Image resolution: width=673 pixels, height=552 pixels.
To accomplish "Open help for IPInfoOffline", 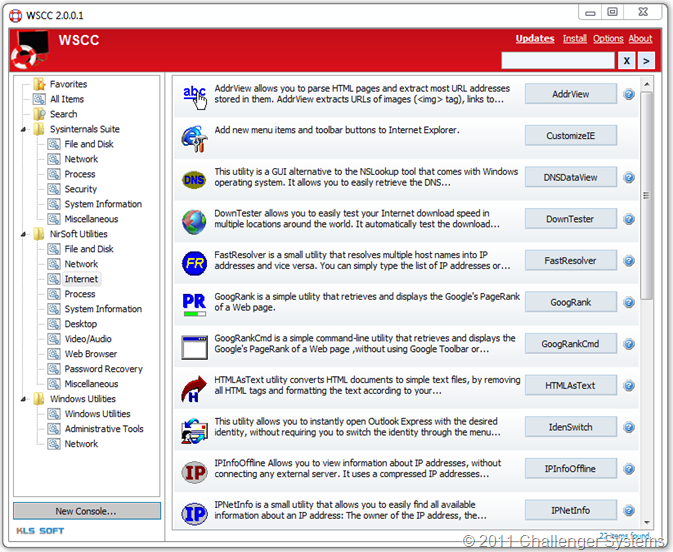I will [629, 469].
